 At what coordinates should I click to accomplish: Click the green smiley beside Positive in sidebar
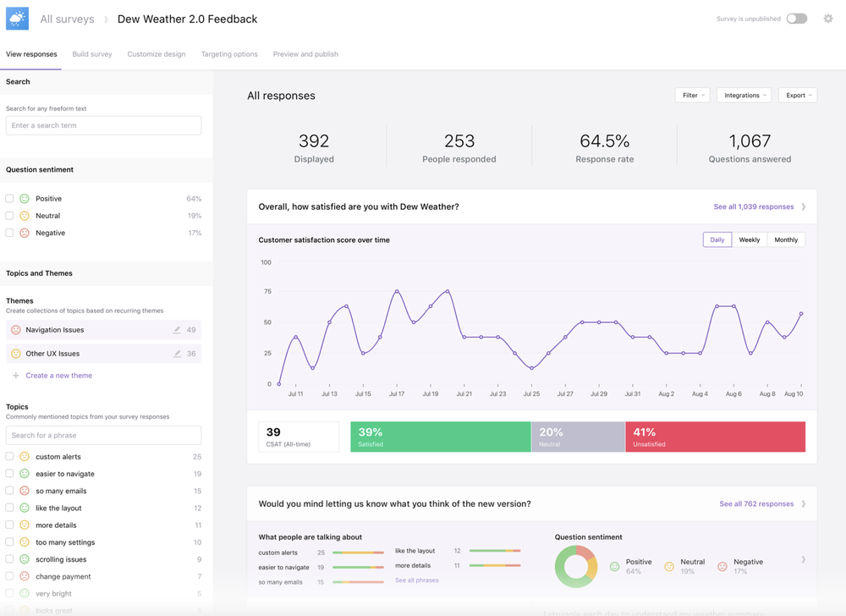coord(25,199)
